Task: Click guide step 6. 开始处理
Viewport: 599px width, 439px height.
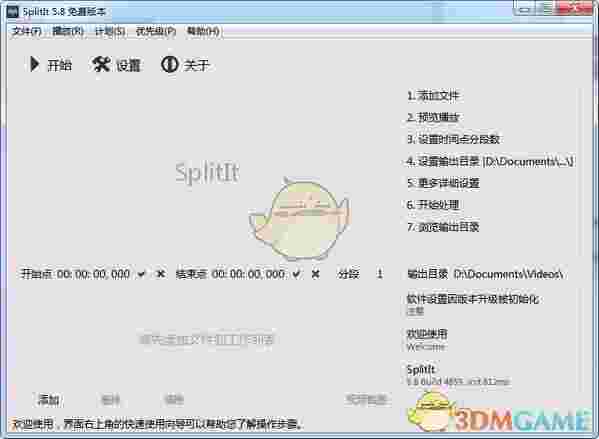Action: [433, 205]
